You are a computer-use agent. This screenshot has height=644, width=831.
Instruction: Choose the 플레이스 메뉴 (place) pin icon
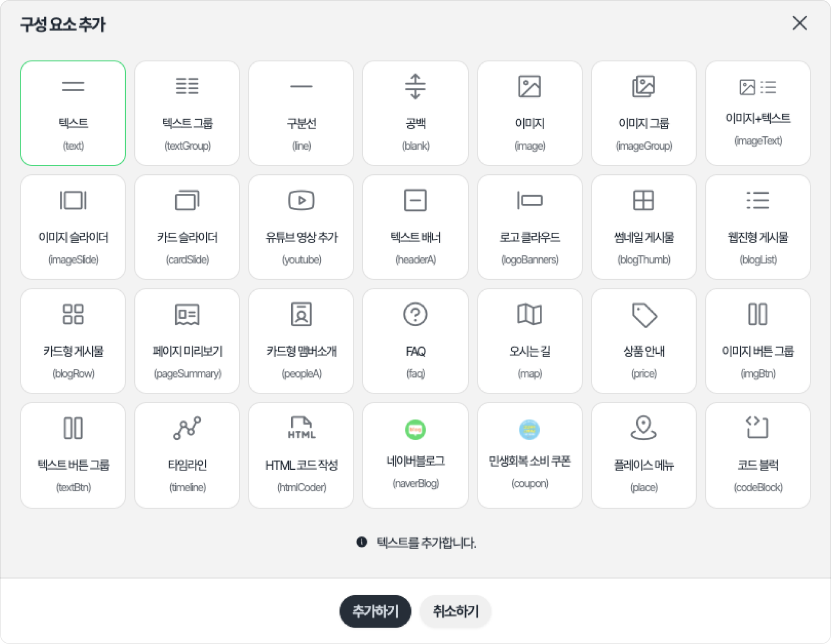pos(643,427)
